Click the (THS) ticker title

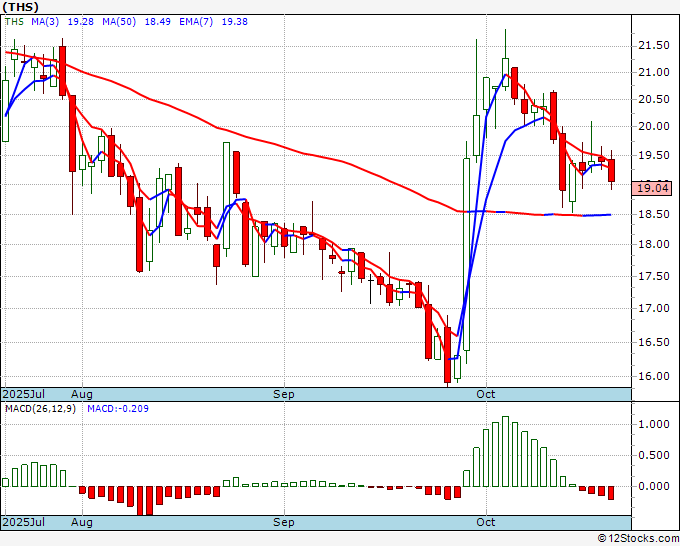pos(20,7)
